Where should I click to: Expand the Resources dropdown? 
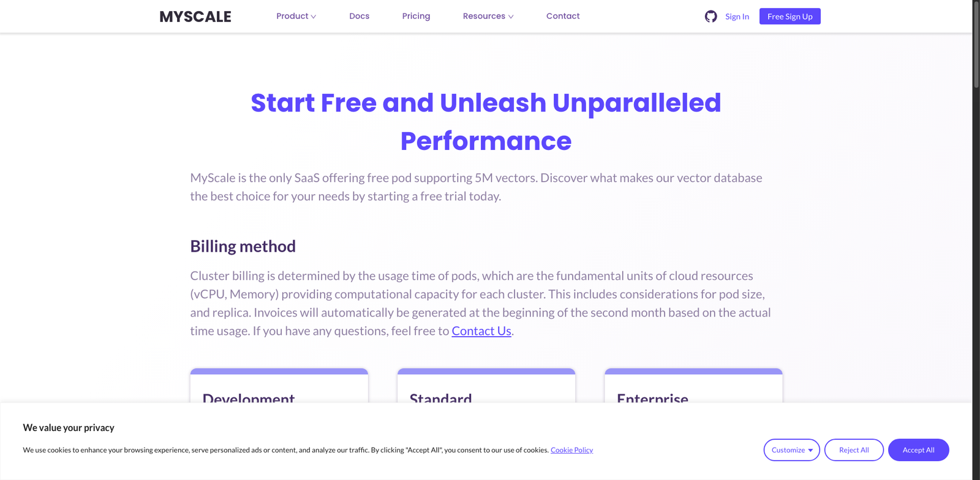[484, 16]
